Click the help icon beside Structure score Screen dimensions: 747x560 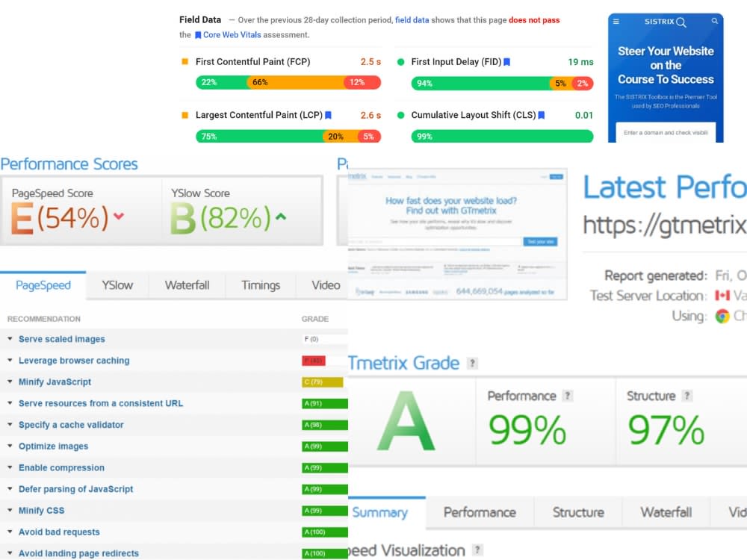pyautogui.click(x=687, y=396)
